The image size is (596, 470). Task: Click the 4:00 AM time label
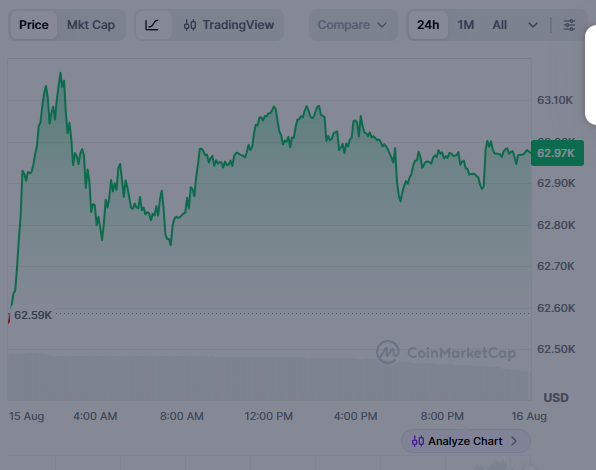pyautogui.click(x=95, y=416)
